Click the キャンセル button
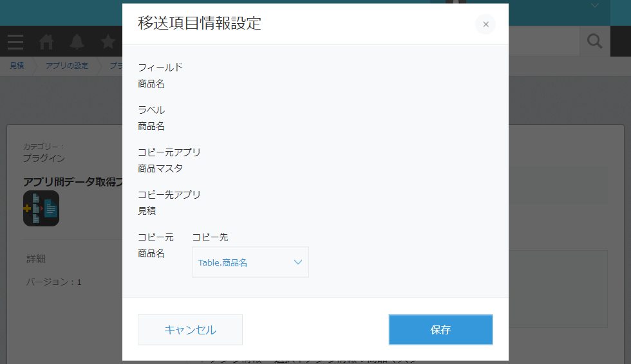The image size is (631, 364). pos(190,329)
